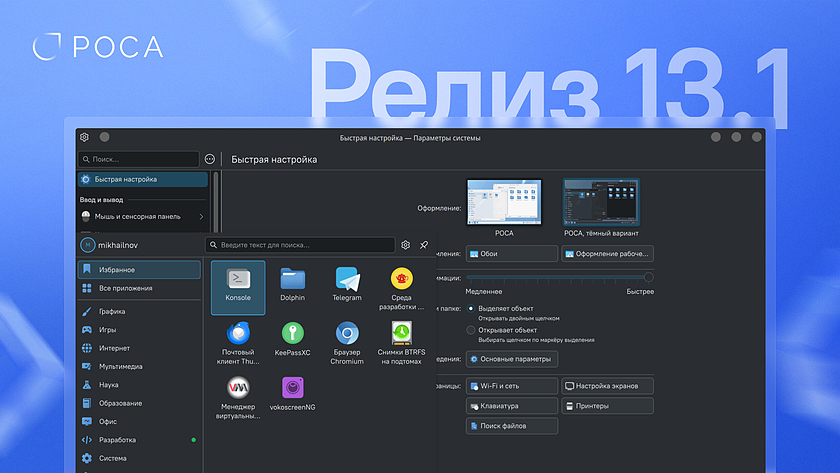Open the hamburger menu next to search
The image size is (840, 473).
209,159
